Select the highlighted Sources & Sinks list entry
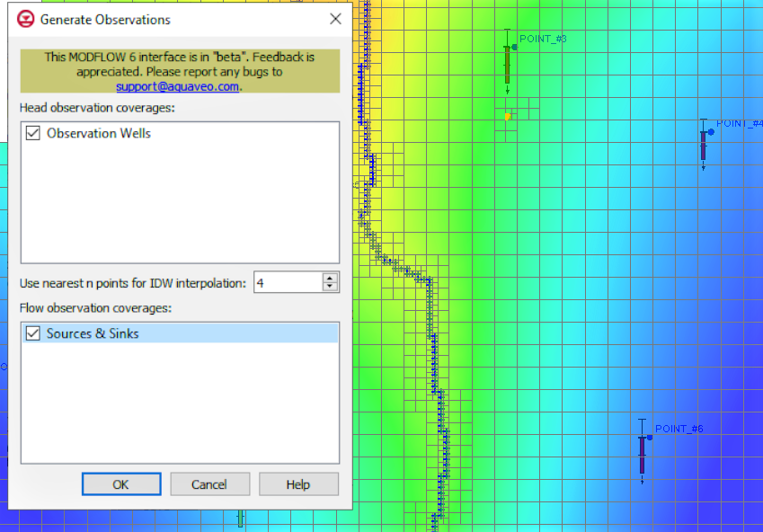 click(135, 332)
